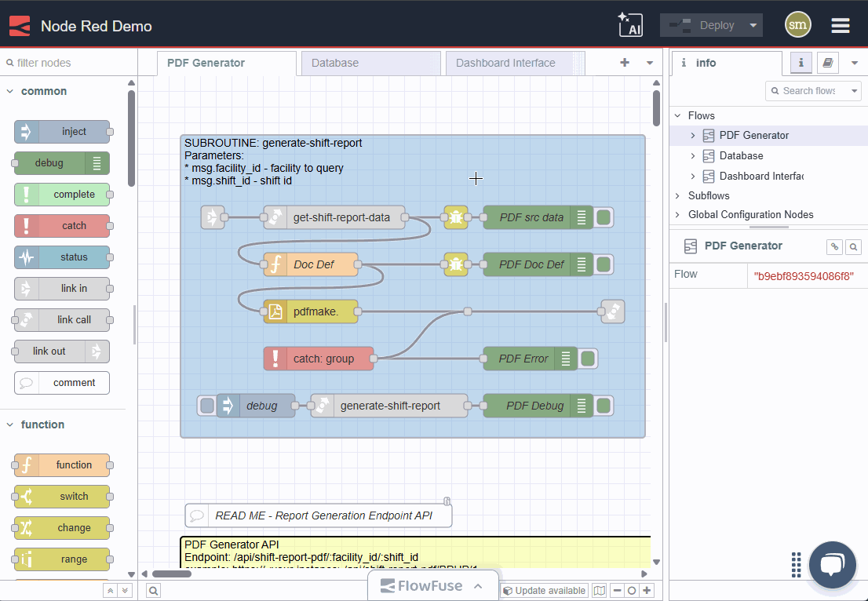Image resolution: width=868 pixels, height=601 pixels.
Task: Open the help book icon in the sidebar
Action: pos(828,63)
